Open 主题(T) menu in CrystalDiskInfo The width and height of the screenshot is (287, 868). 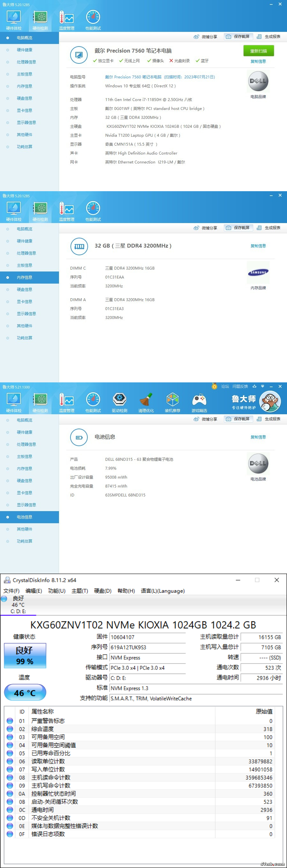pyautogui.click(x=80, y=591)
